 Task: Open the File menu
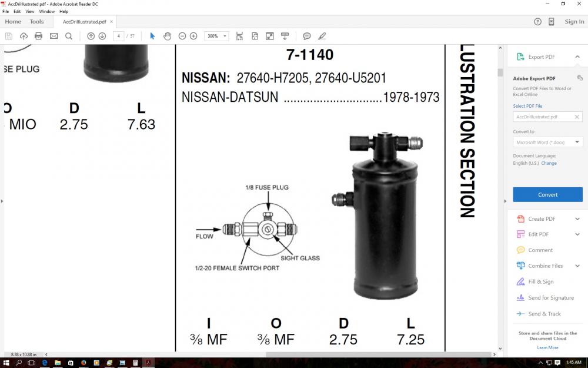pyautogui.click(x=6, y=11)
